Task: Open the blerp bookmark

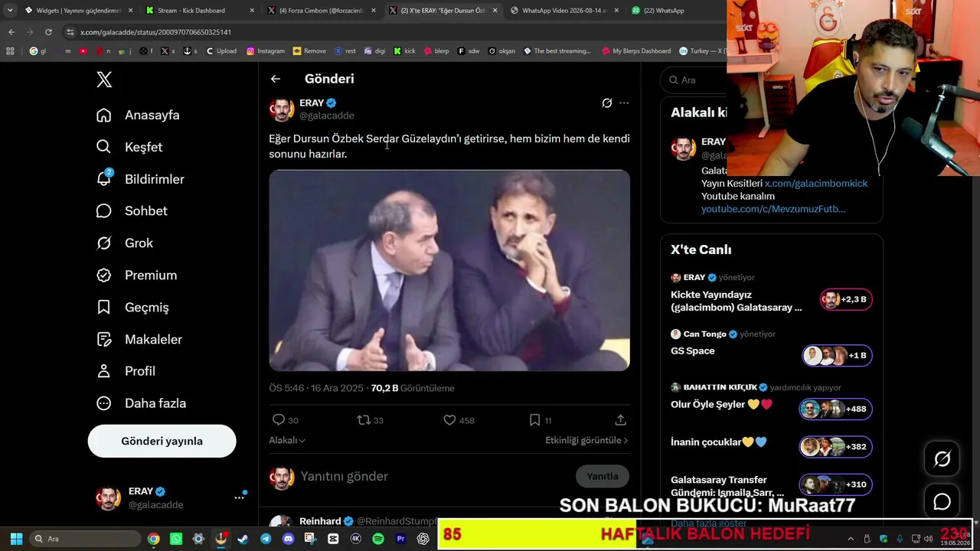Action: [436, 51]
